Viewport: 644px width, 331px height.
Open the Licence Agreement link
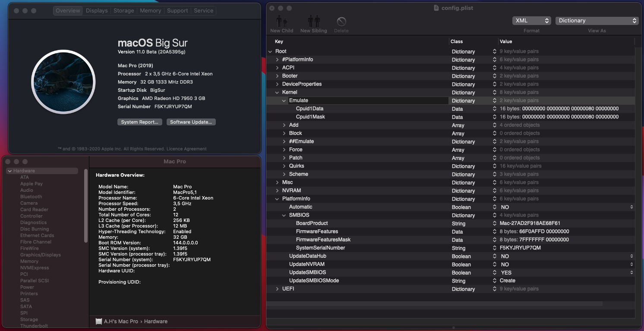coord(186,149)
